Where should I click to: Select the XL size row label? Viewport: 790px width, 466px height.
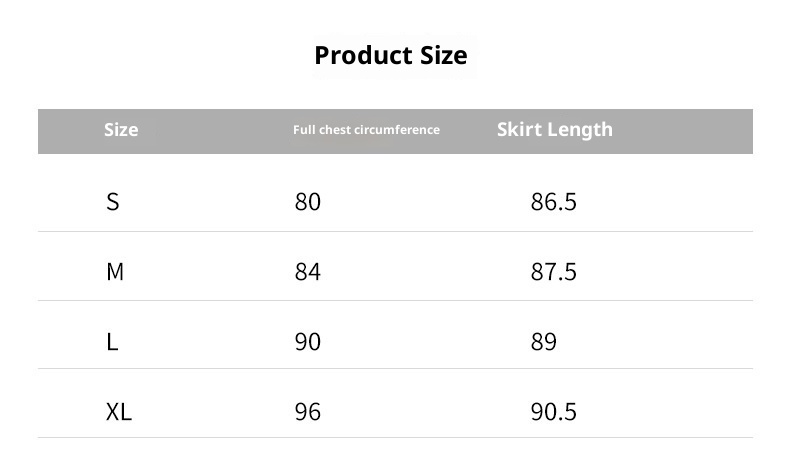pos(118,412)
